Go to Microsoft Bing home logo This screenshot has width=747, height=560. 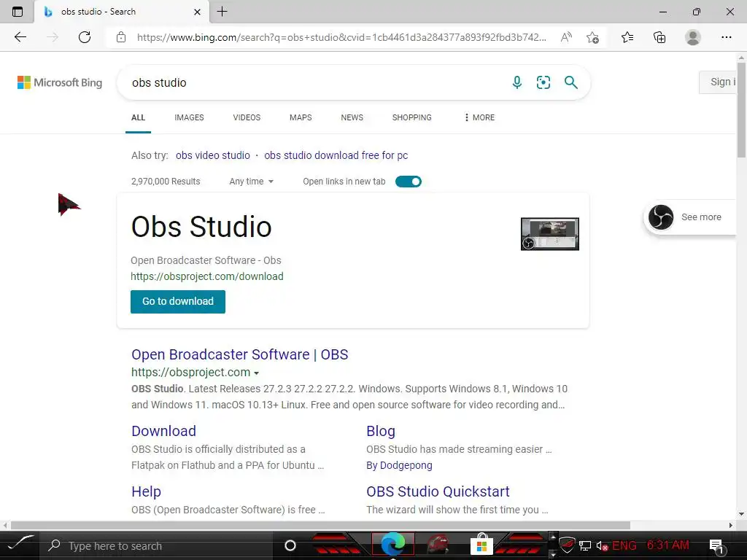tap(60, 82)
